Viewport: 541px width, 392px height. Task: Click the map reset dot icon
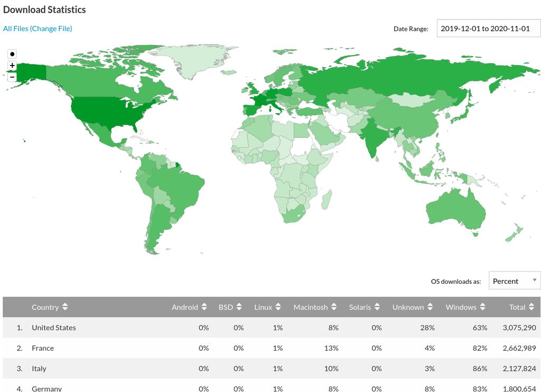[x=12, y=54]
